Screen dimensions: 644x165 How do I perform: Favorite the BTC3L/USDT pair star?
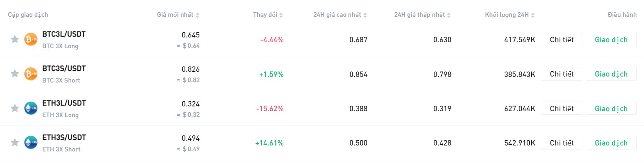15,39
